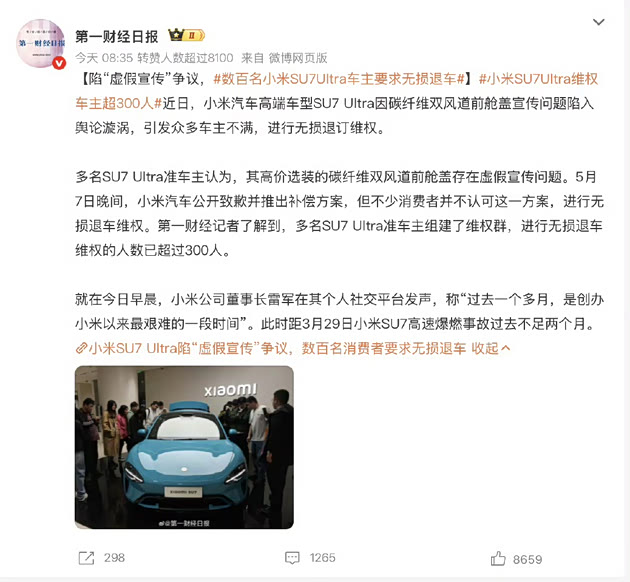Image resolution: width=630 pixels, height=582 pixels.
Task: Open the blue Xiaomi SU7 photo
Action: [184, 447]
